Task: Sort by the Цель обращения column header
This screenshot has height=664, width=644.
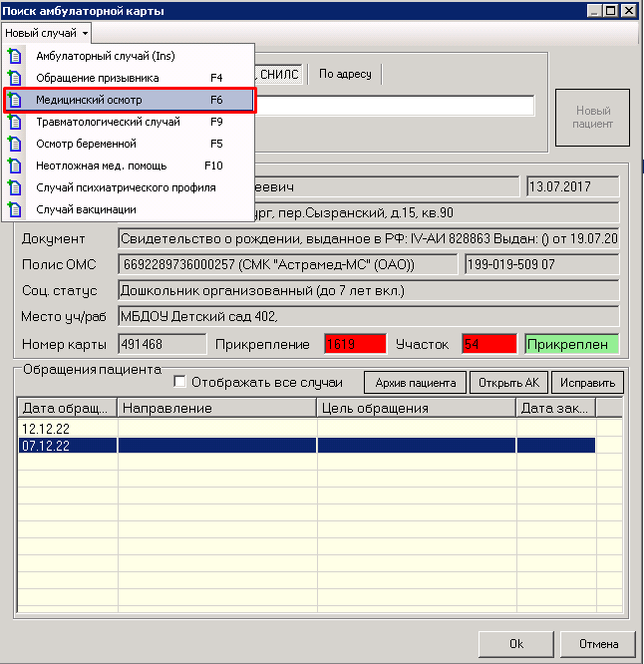Action: tap(416, 408)
